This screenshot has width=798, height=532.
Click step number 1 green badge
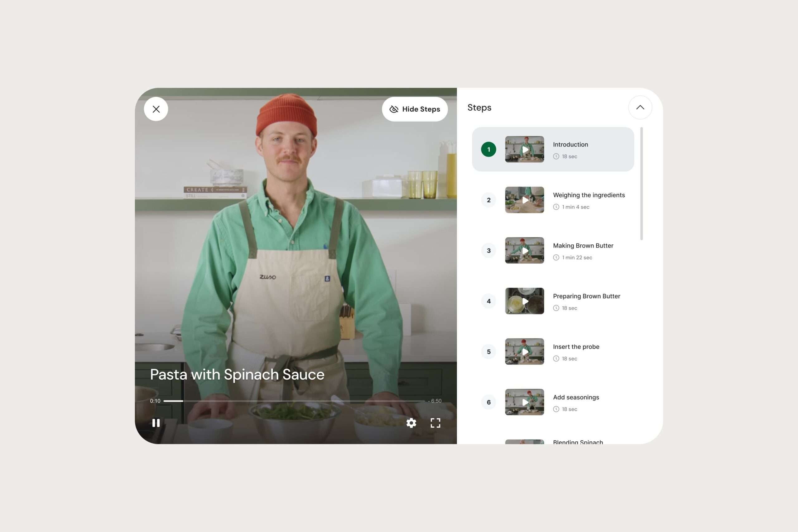coord(488,149)
